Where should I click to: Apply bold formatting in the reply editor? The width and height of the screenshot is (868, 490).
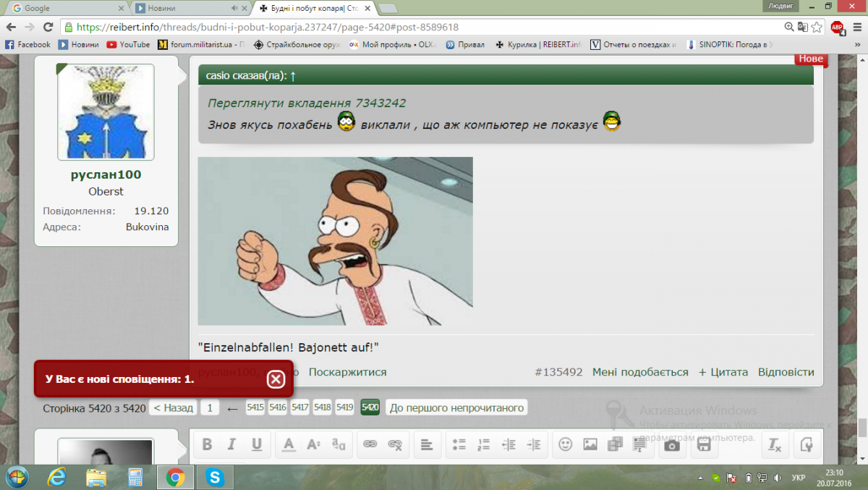tap(207, 444)
